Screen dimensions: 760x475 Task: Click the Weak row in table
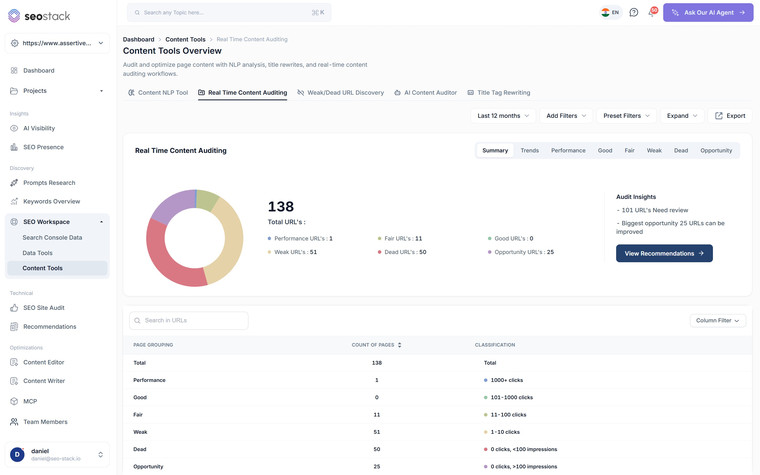pyautogui.click(x=437, y=432)
